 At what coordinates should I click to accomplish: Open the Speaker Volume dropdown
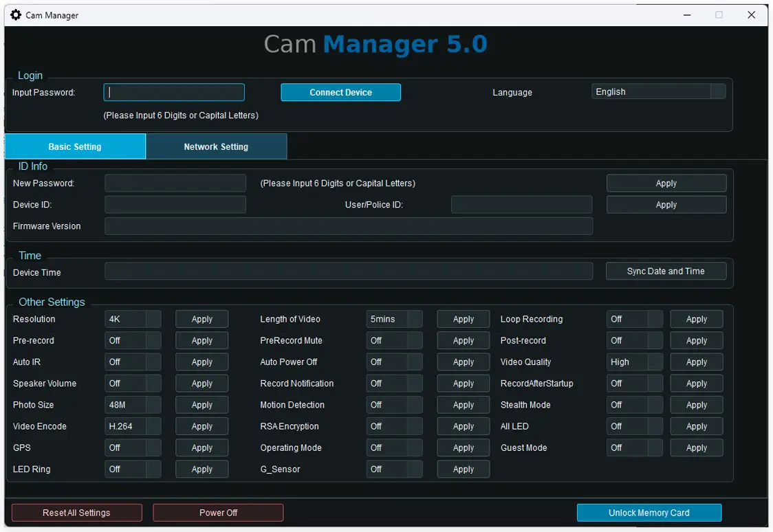(133, 384)
